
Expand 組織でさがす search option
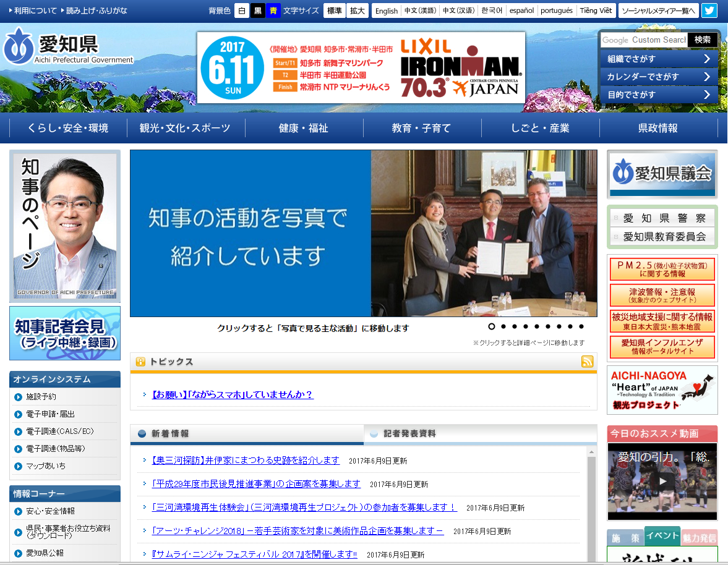point(659,59)
